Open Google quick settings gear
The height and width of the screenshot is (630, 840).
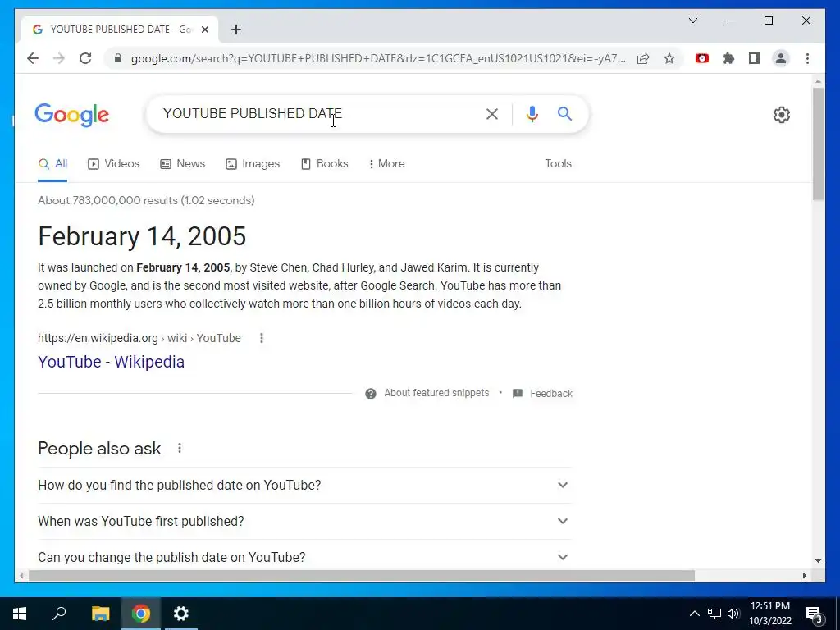click(781, 115)
